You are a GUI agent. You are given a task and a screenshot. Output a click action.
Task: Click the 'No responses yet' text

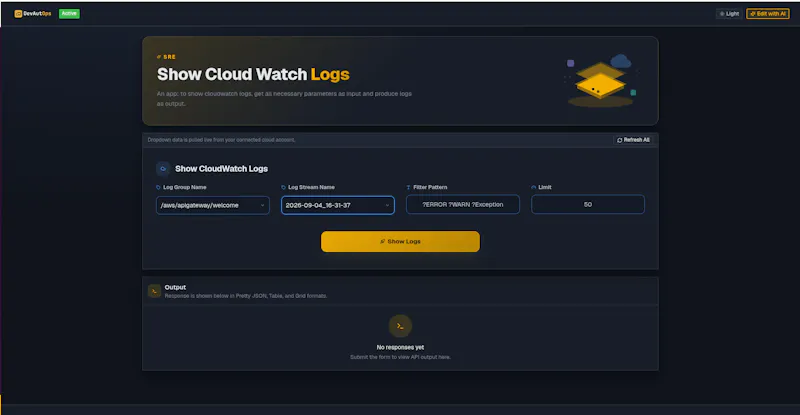pyautogui.click(x=401, y=347)
